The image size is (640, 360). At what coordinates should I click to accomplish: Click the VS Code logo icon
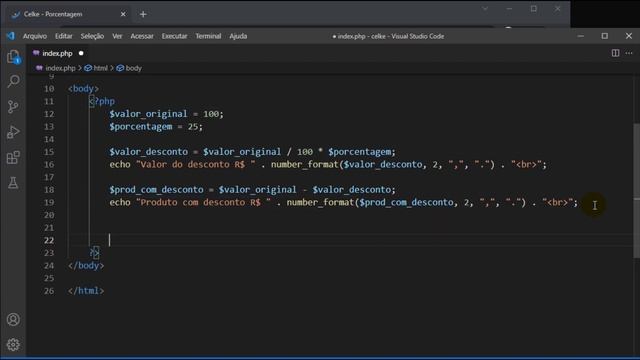coord(11,36)
